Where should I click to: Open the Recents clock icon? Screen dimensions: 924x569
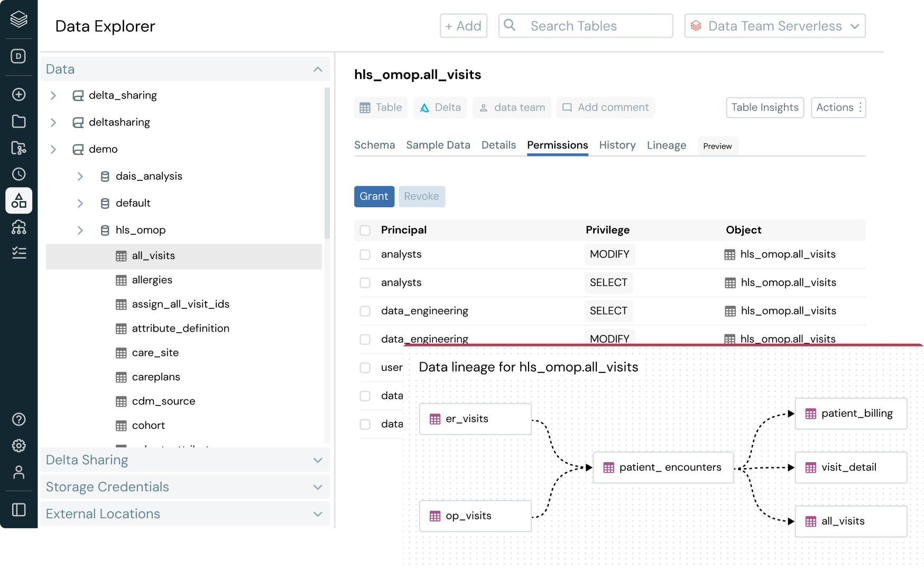[19, 174]
